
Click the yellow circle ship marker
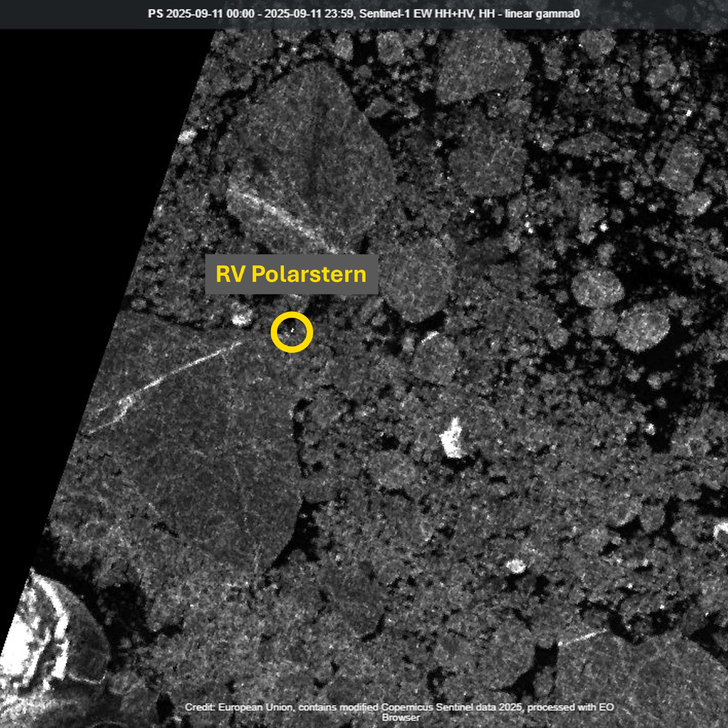click(x=292, y=332)
